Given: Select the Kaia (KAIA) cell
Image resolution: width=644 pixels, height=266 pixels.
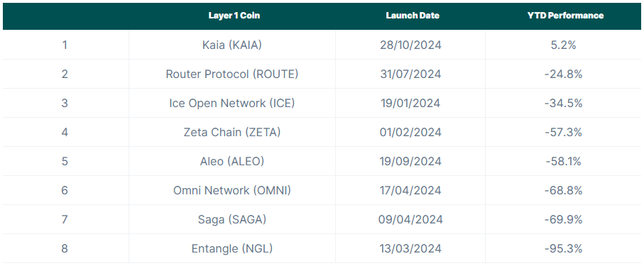Looking at the screenshot, I should pyautogui.click(x=232, y=45).
